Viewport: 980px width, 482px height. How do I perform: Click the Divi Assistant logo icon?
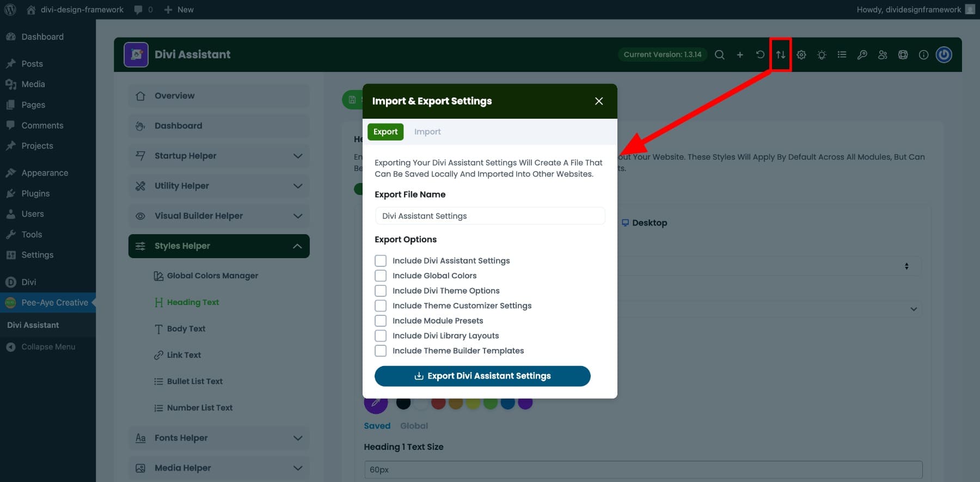tap(136, 54)
